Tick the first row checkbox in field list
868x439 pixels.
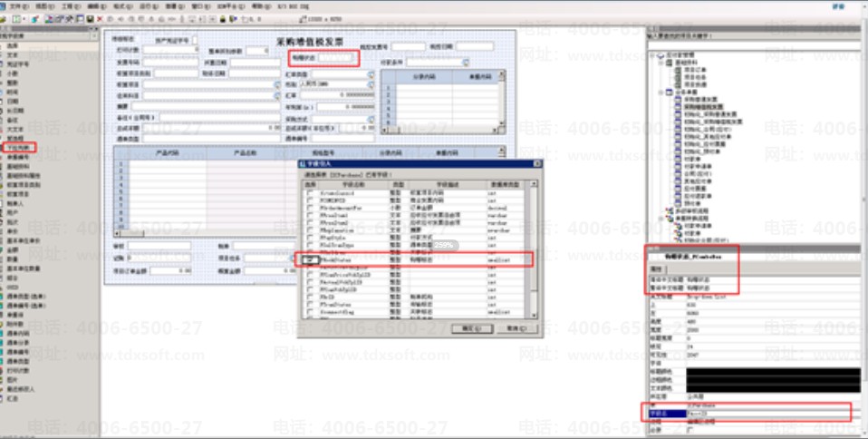[310, 192]
